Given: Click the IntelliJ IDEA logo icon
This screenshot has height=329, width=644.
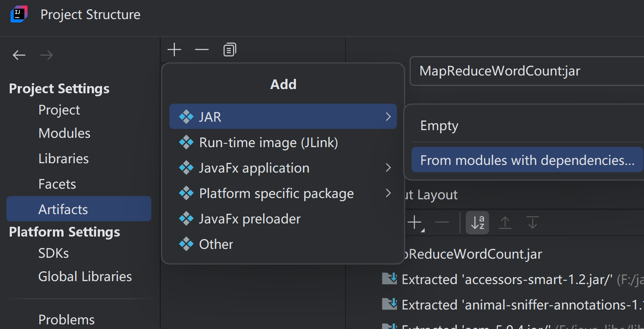Looking at the screenshot, I should point(19,14).
